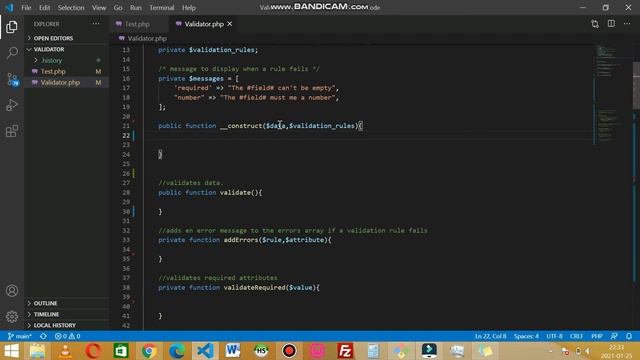640x360 pixels.
Task: Expand the Open Editors section
Action: (x=53, y=38)
